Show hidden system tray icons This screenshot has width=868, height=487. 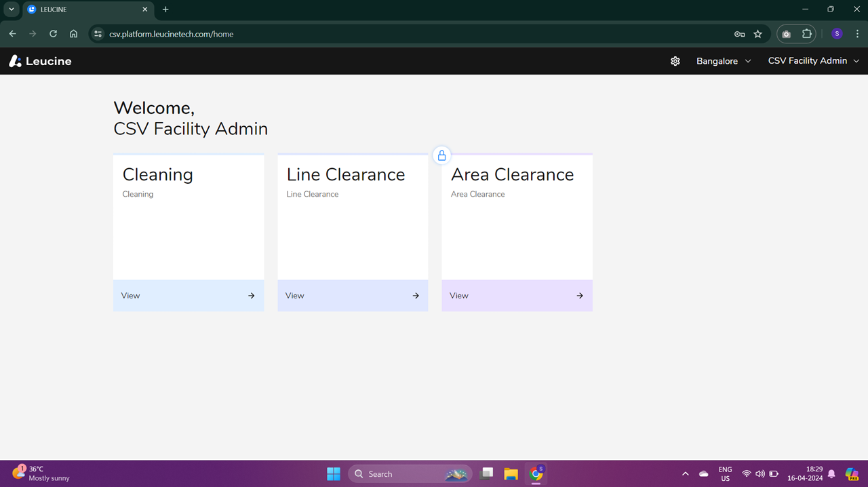(x=685, y=474)
